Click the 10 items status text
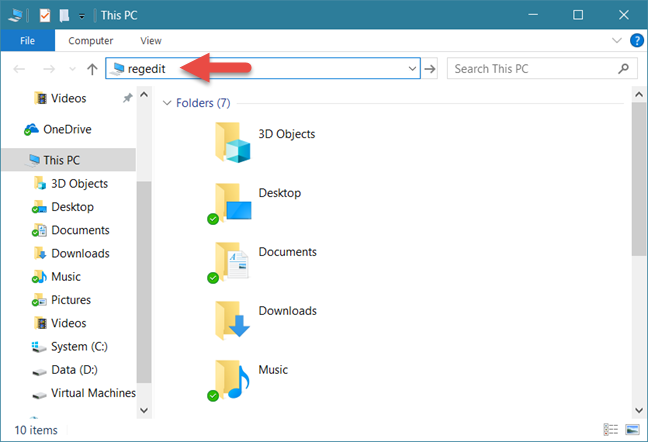Image resolution: width=648 pixels, height=442 pixels. click(x=36, y=430)
